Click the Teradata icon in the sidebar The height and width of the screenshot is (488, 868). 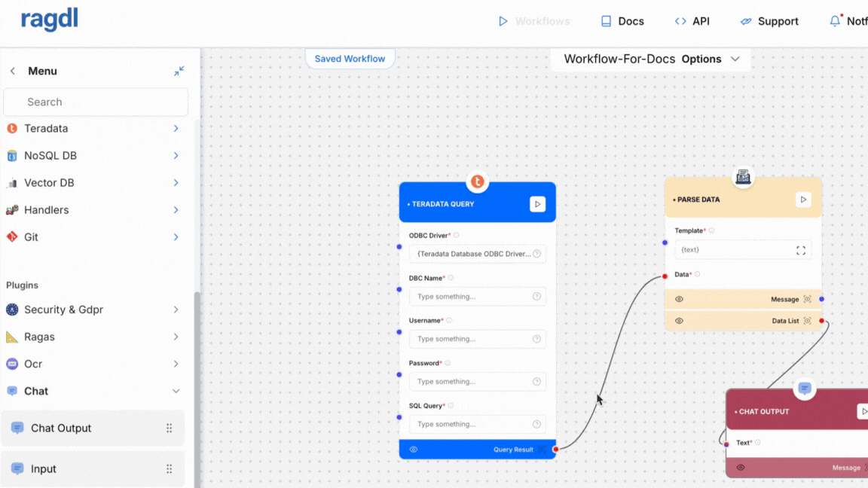point(12,128)
